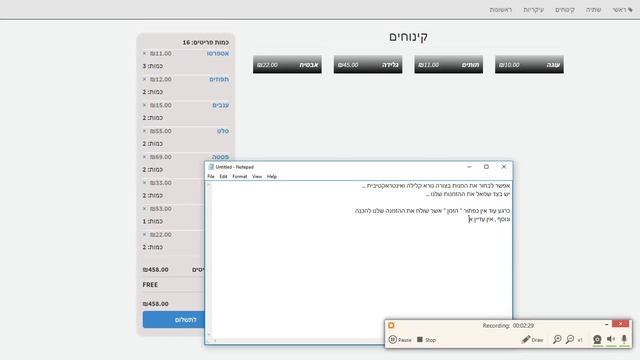The width and height of the screenshot is (640, 360).
Task: Open the Notepad View menu
Action: [x=257, y=176]
